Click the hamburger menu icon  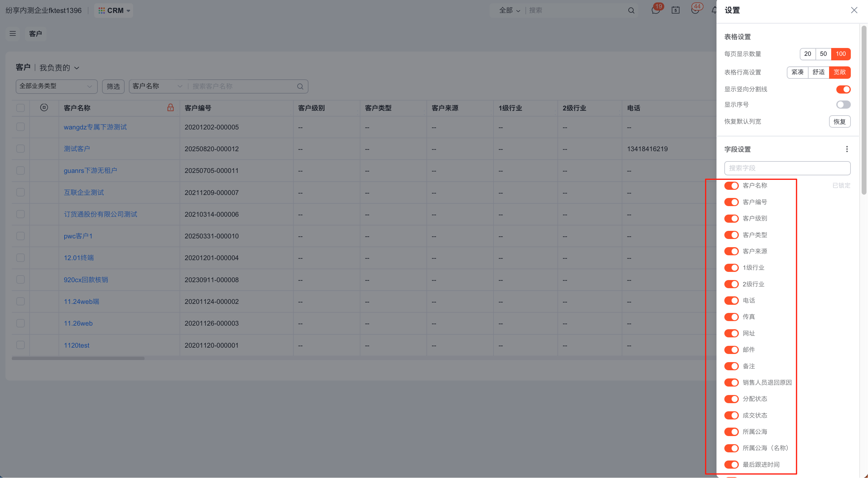pos(13,34)
